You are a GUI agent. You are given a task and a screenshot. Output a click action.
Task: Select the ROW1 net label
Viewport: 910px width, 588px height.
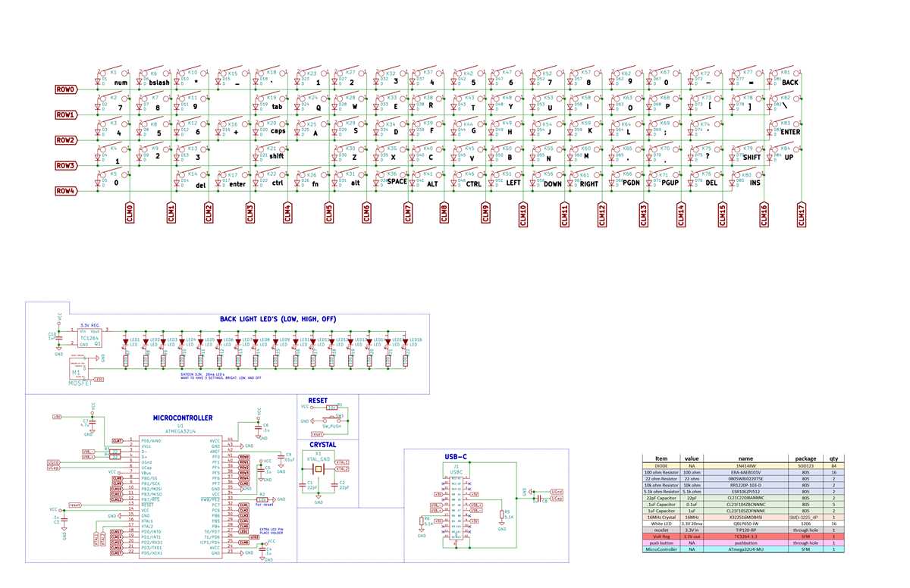coord(66,114)
